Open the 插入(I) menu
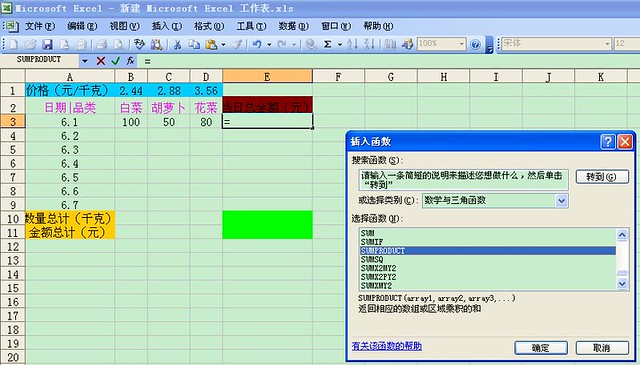Image resolution: width=640 pixels, height=365 pixels. (x=167, y=27)
